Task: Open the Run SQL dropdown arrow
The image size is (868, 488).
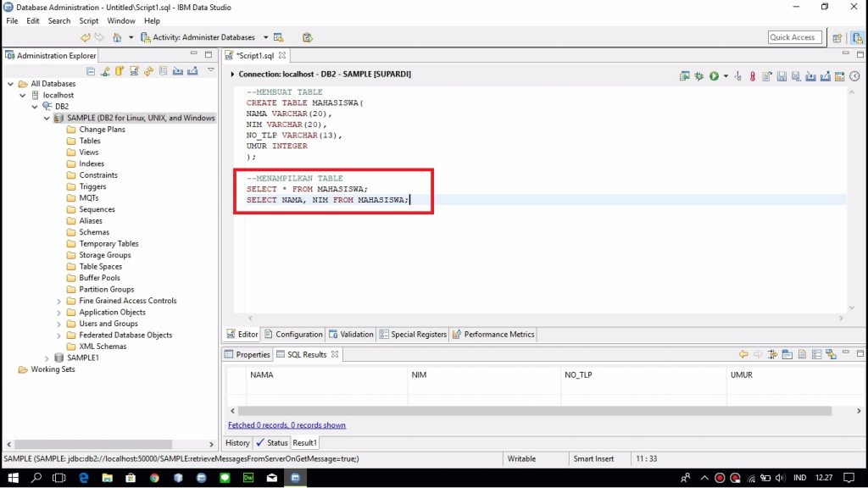Action: click(x=726, y=76)
